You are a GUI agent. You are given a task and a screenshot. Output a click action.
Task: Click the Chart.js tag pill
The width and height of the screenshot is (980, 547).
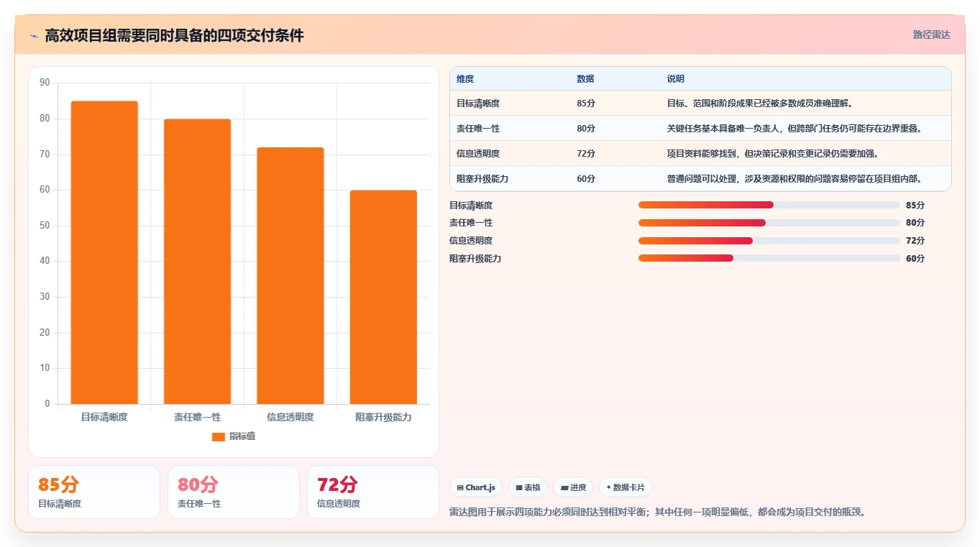click(x=476, y=487)
